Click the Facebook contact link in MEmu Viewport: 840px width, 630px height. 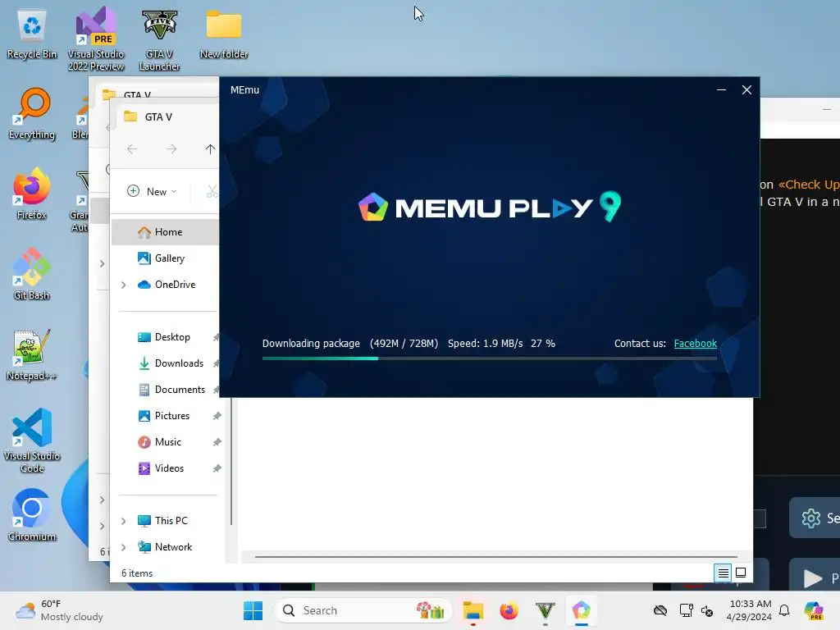[x=695, y=344]
